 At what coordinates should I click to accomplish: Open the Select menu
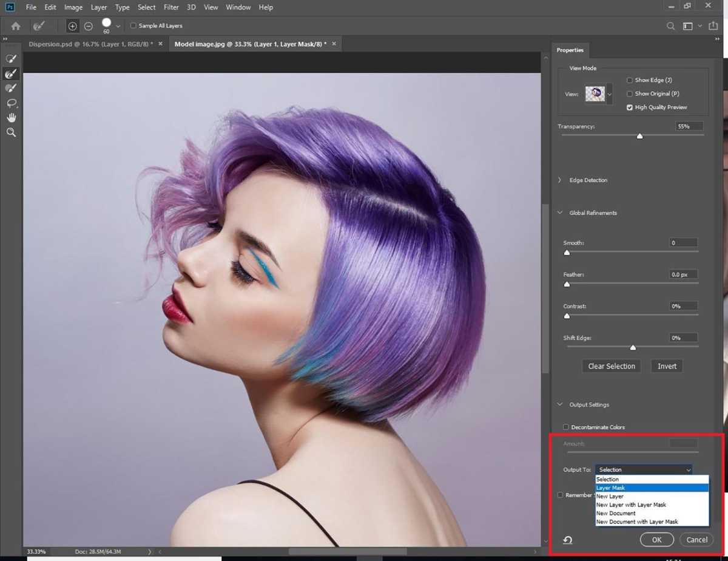[146, 7]
